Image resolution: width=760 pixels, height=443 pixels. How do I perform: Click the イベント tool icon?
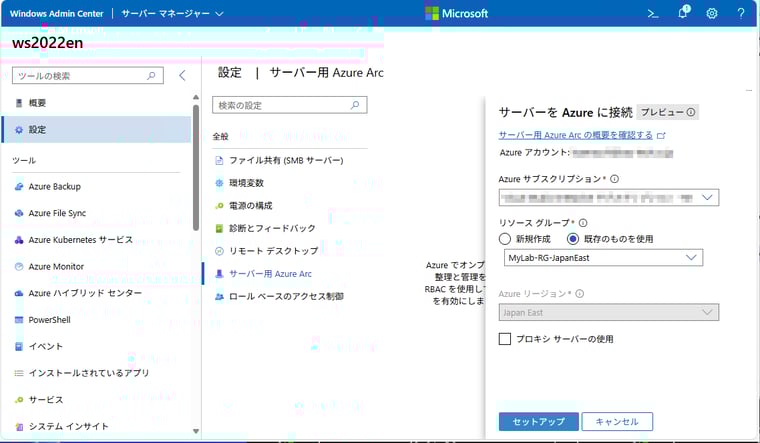tap(19, 347)
